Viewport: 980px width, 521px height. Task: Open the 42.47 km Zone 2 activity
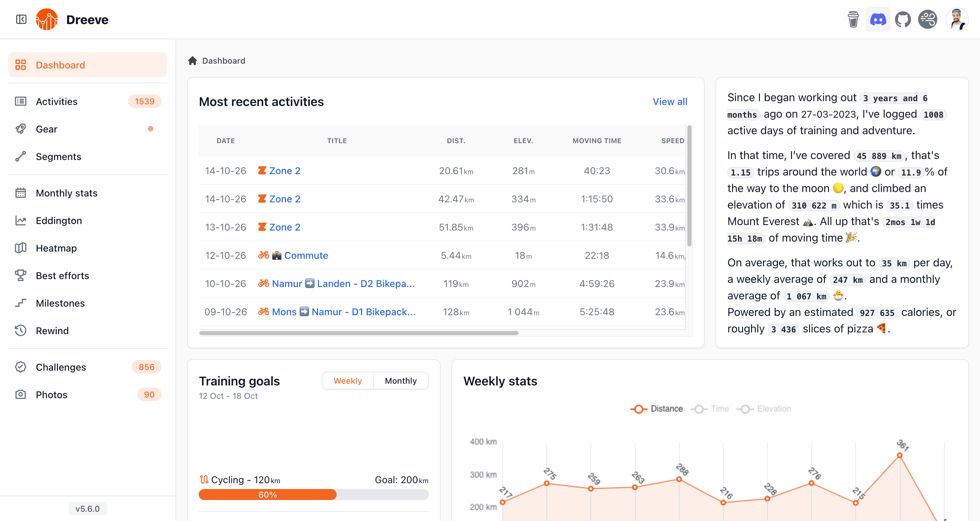point(285,199)
